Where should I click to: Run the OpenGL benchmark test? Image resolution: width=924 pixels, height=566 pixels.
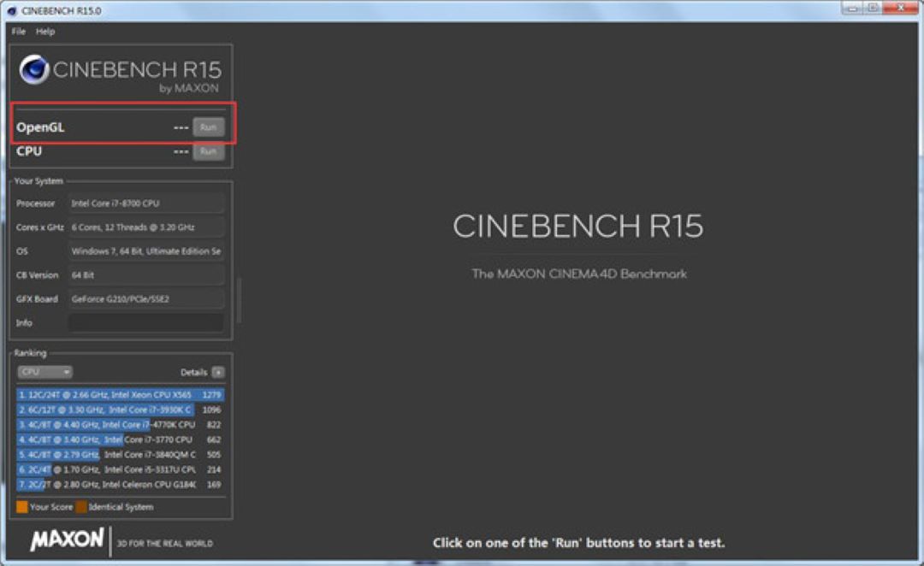pos(208,126)
